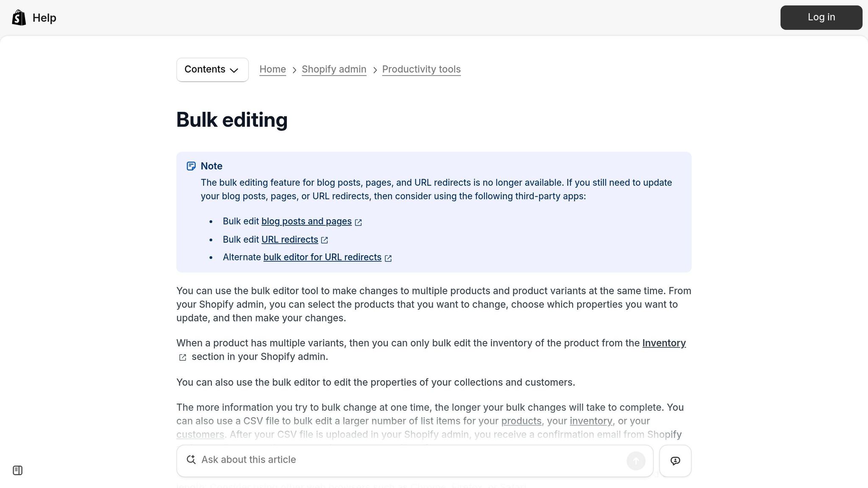868x488 pixels.
Task: Follow the "inventory" link
Action: pyautogui.click(x=591, y=421)
